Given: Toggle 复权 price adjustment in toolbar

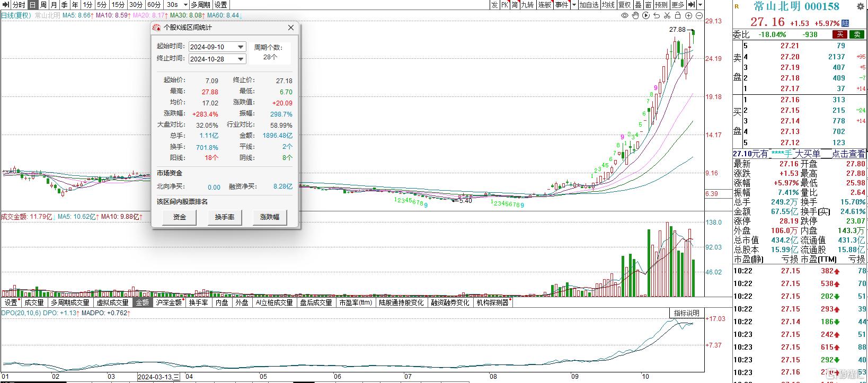Looking at the screenshot, I should coord(625,5).
